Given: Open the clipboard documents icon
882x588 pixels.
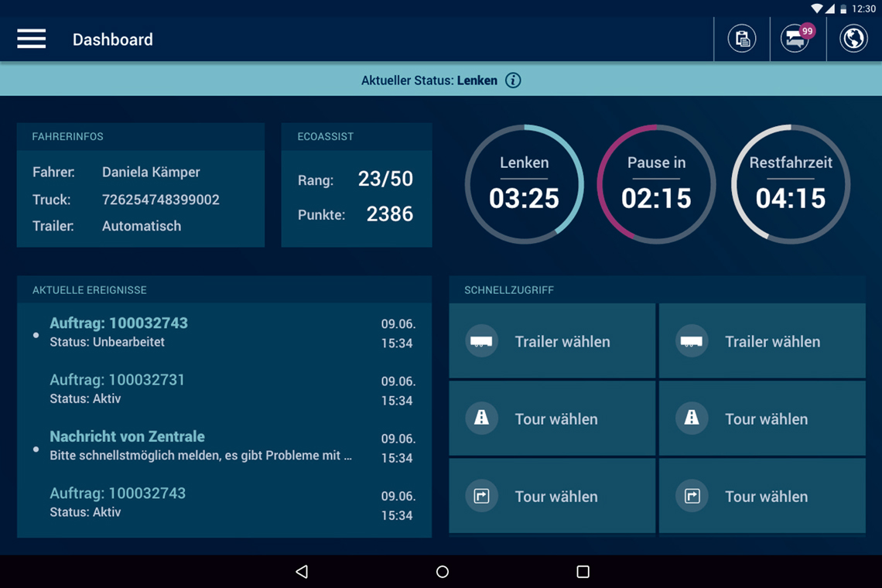Looking at the screenshot, I should [742, 39].
